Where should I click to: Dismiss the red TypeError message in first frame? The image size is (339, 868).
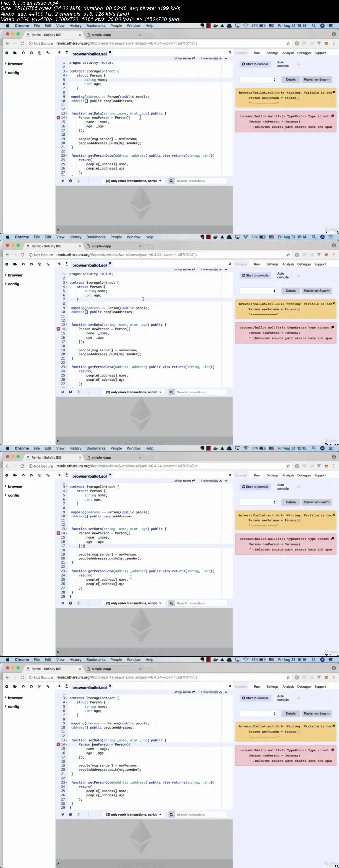(333, 116)
